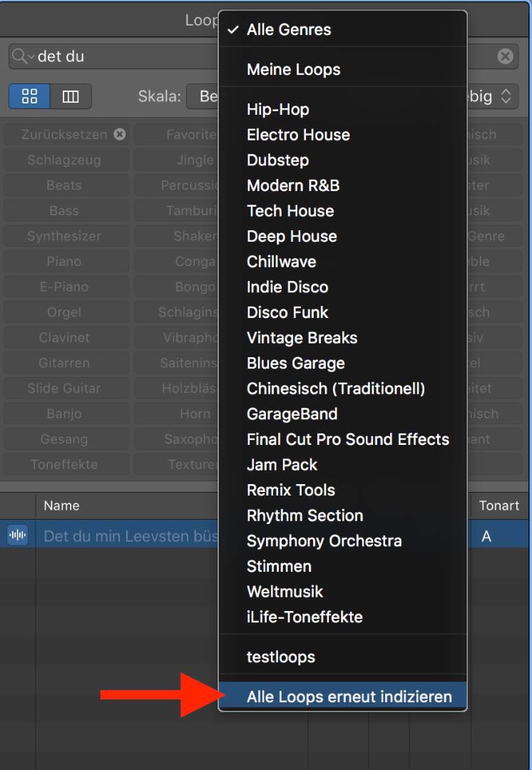The width and height of the screenshot is (532, 770).
Task: Open the Skala dropdown
Action: click(203, 96)
